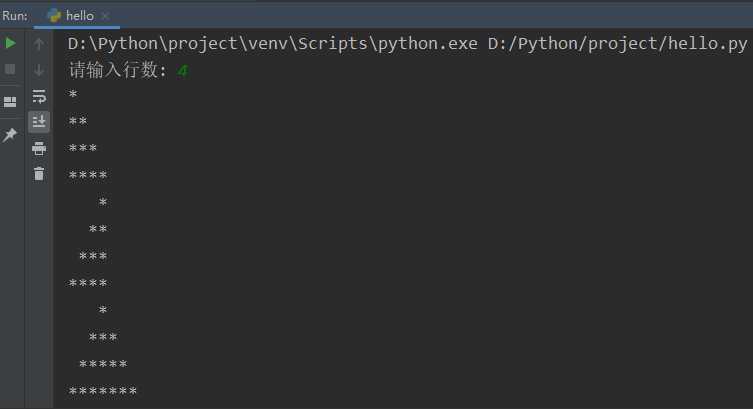Click the up arrow navigation icon
Image resolution: width=753 pixels, height=409 pixels.
pyautogui.click(x=39, y=44)
